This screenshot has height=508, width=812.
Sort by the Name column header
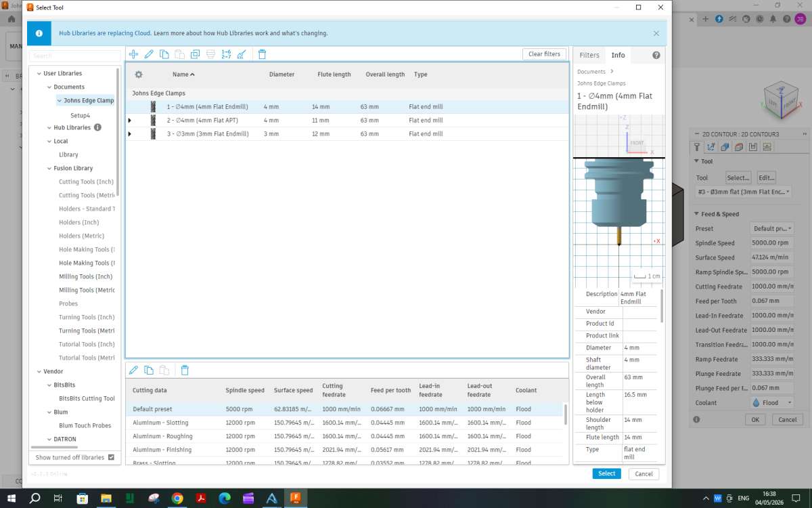coord(183,75)
